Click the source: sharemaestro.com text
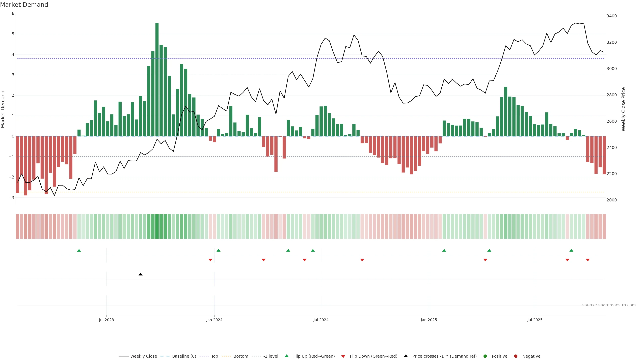644x362 pixels. pos(609,305)
